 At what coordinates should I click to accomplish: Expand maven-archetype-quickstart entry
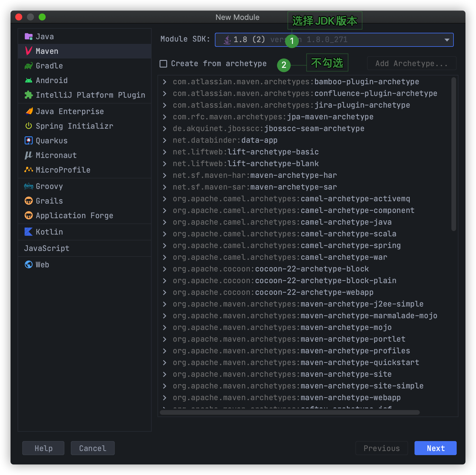coord(165,363)
